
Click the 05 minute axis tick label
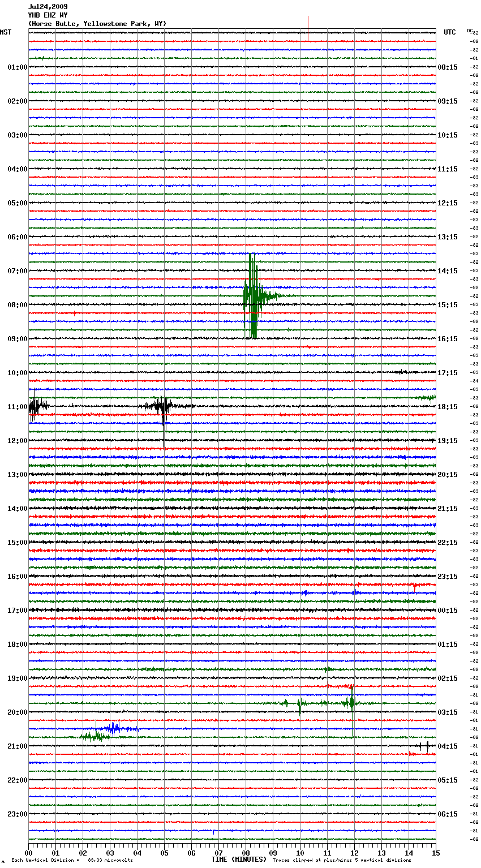coord(164,853)
